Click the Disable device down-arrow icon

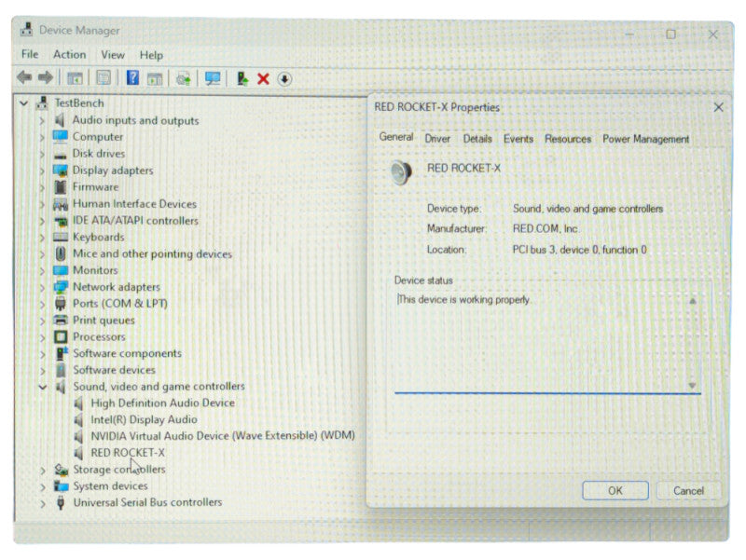pyautogui.click(x=284, y=79)
